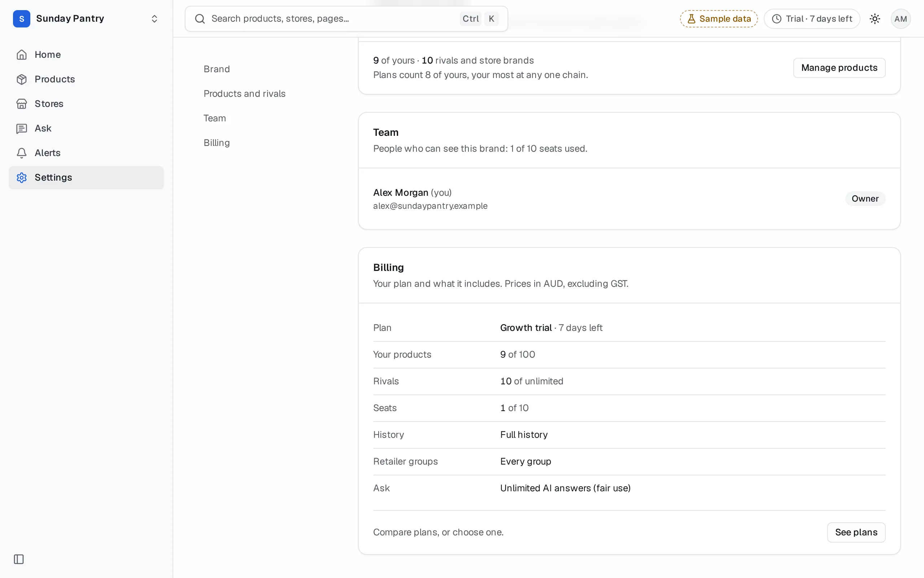Click the Manage products button
924x578 pixels.
click(839, 68)
